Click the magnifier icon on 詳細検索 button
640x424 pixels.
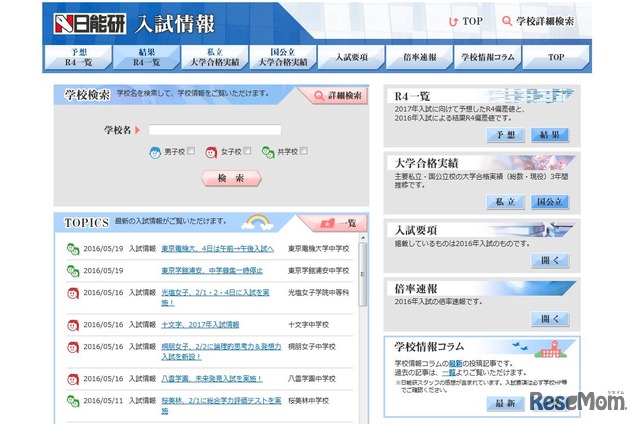pos(319,96)
